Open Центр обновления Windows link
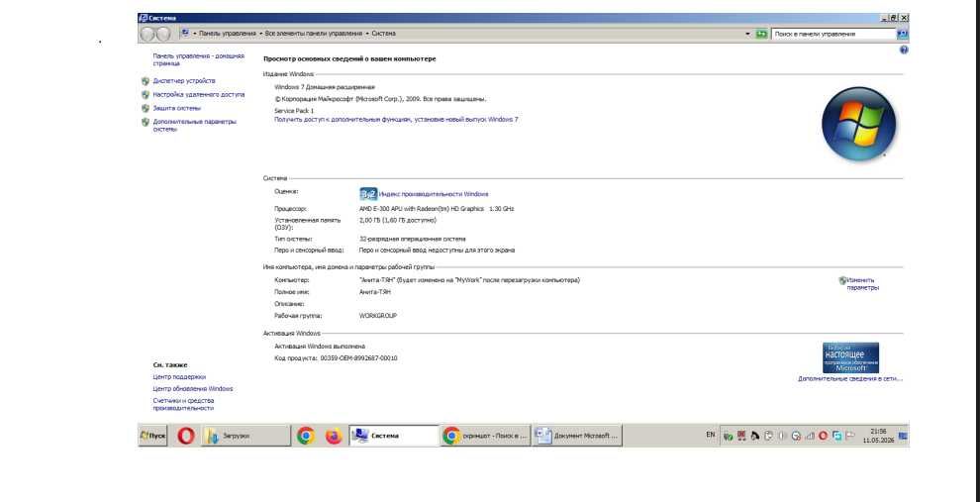The height and width of the screenshot is (502, 980). 192,389
